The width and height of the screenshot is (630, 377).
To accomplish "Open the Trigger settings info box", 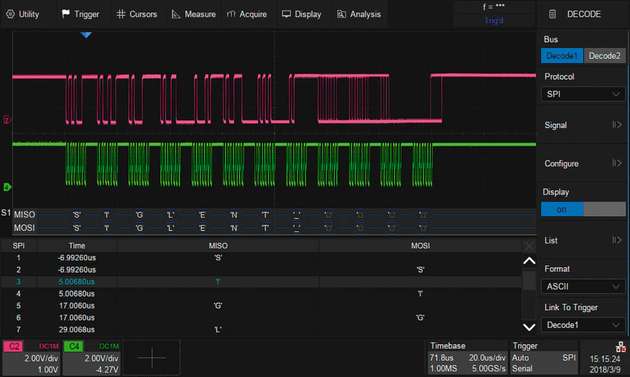I will point(544,358).
